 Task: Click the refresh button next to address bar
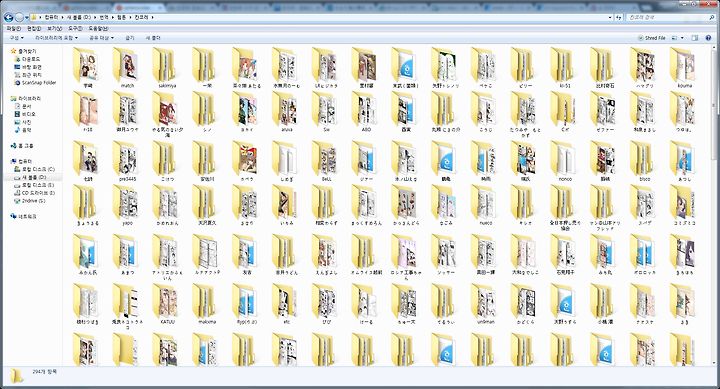click(x=619, y=17)
